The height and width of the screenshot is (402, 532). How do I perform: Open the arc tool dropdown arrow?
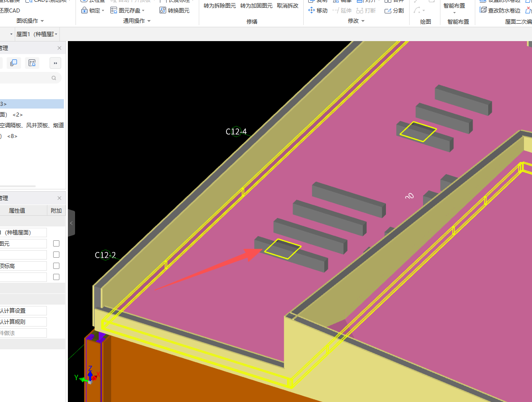pyautogui.click(x=423, y=11)
